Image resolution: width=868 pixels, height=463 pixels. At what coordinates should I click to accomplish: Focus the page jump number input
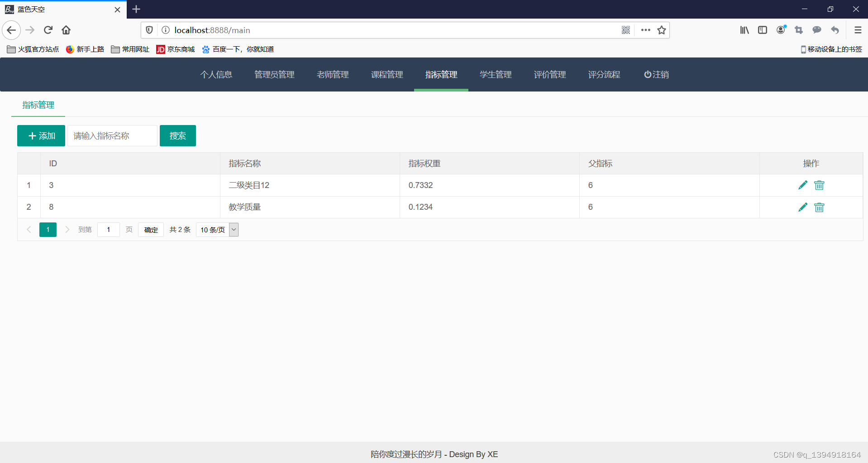tap(109, 230)
